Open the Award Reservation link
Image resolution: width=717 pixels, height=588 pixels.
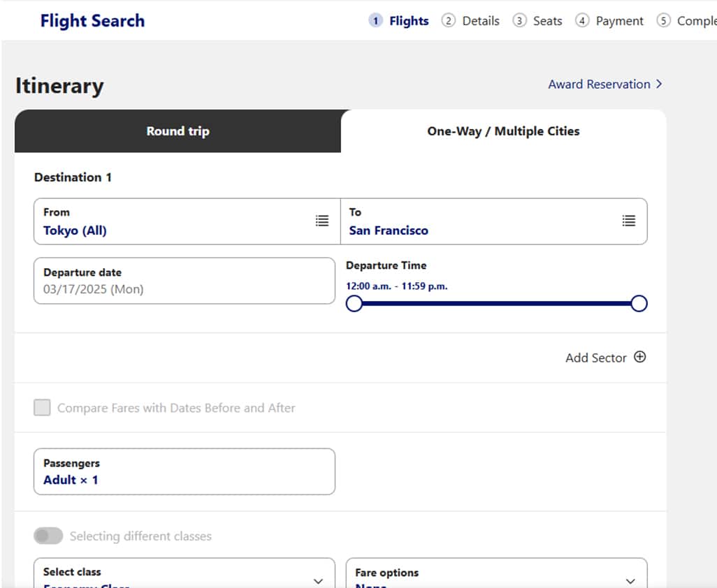[x=599, y=84]
